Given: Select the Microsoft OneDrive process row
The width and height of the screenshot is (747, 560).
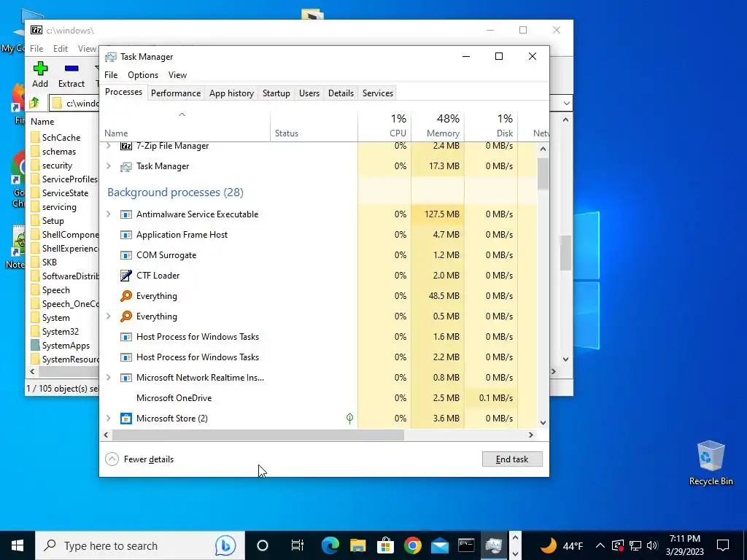Looking at the screenshot, I should point(319,397).
